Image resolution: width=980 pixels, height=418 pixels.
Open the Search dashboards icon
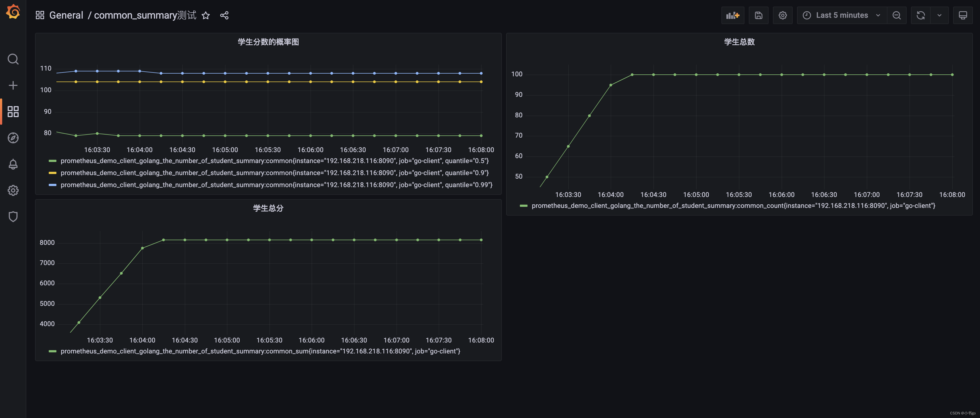[x=13, y=59]
